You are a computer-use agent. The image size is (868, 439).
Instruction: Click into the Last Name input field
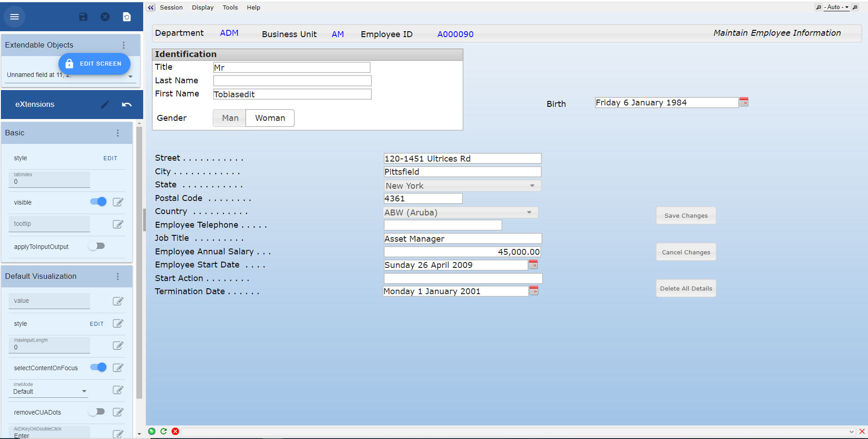click(292, 81)
